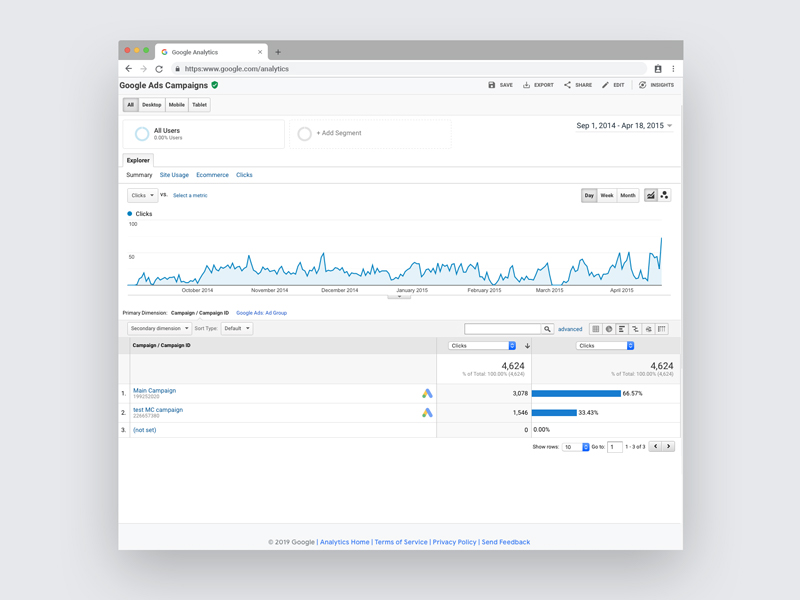Click the SAVE report icon button
The image size is (800, 600).
click(500, 85)
